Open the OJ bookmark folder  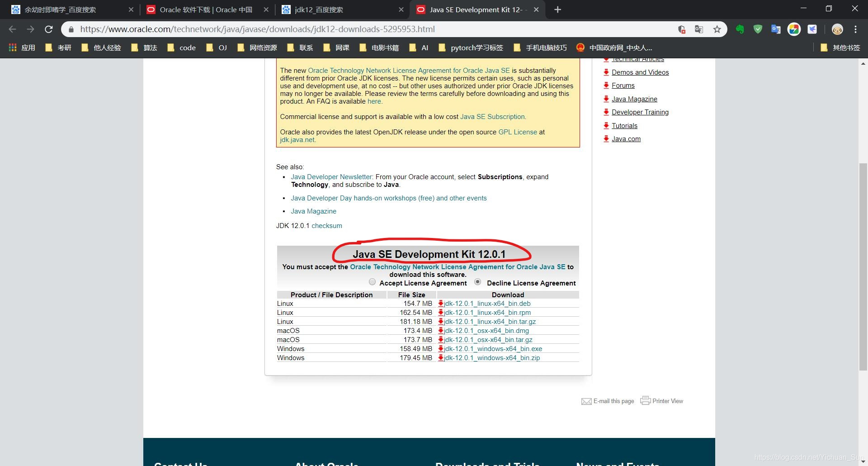[x=217, y=48]
